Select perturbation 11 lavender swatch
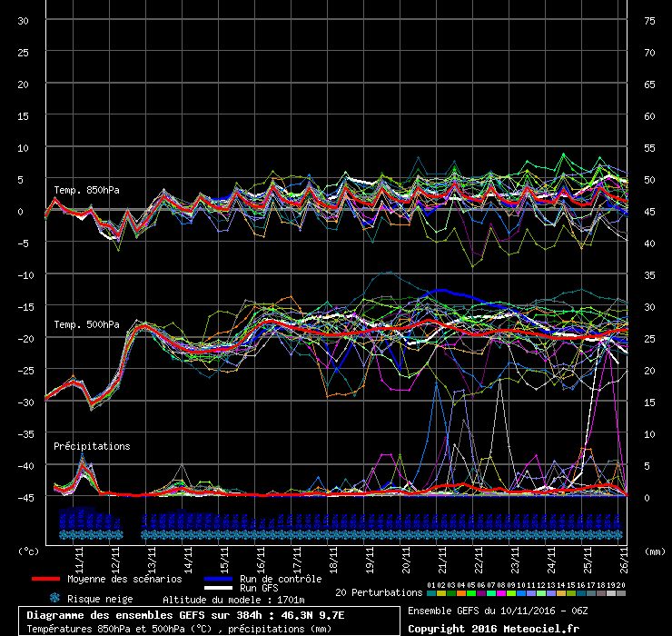The image size is (672, 636). point(530,593)
